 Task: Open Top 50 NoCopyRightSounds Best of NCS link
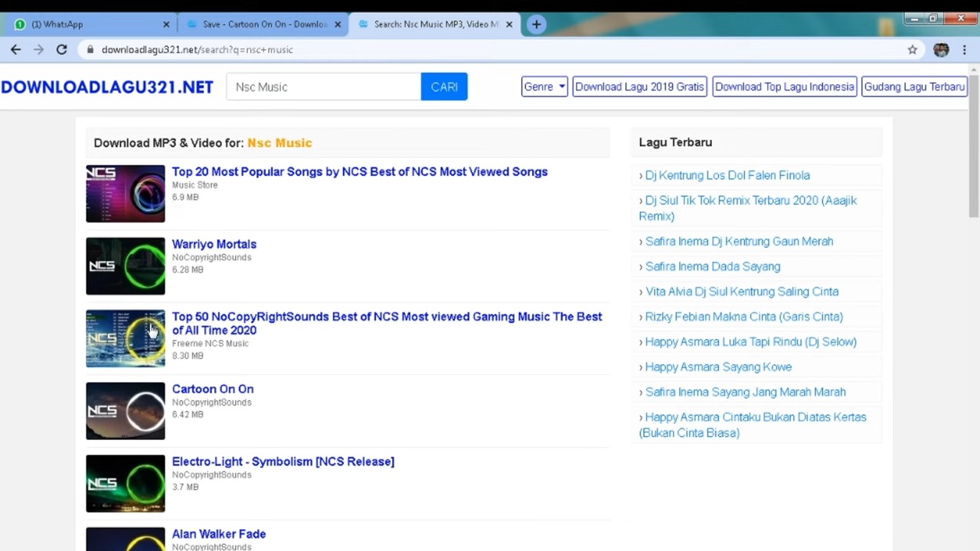387,323
